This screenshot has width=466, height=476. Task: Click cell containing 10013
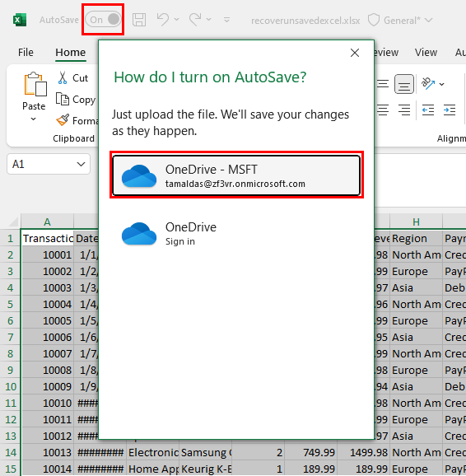[48, 452]
